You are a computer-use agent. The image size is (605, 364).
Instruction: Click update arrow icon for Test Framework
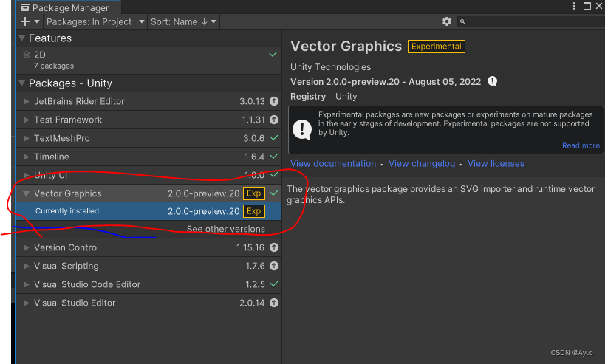(x=274, y=120)
